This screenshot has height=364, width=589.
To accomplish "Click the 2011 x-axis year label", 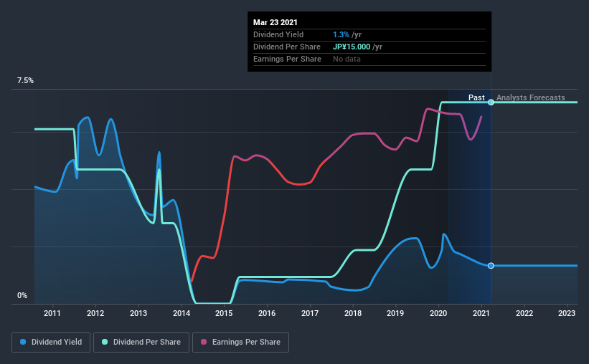I will pyautogui.click(x=52, y=313).
